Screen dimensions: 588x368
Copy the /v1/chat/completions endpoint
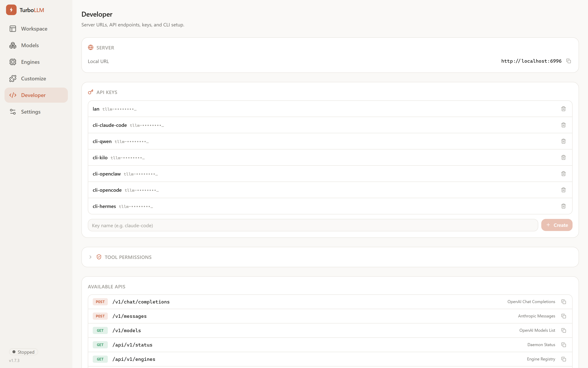564,302
